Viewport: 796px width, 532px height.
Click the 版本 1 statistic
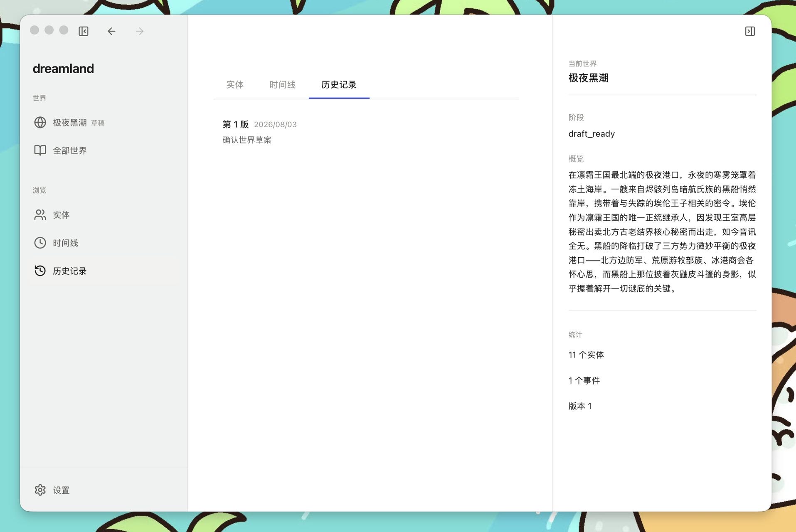[x=580, y=406]
